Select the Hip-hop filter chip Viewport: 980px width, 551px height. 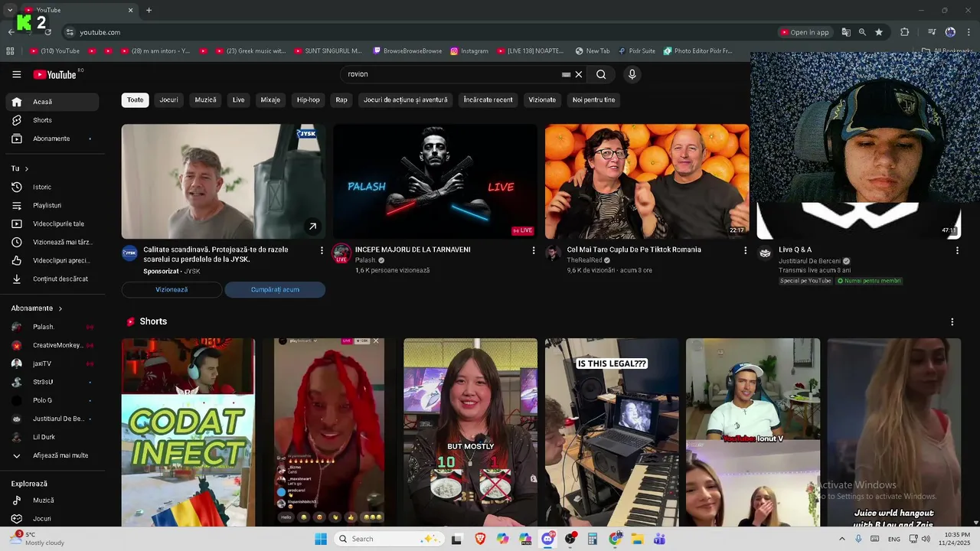[309, 100]
